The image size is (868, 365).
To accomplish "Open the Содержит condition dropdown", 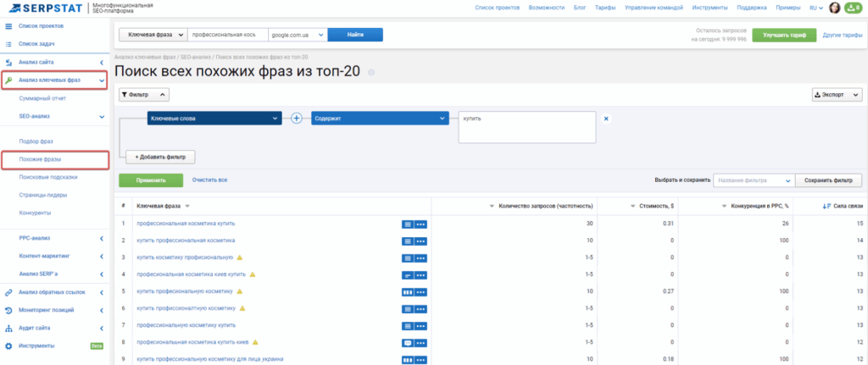I will [x=379, y=119].
